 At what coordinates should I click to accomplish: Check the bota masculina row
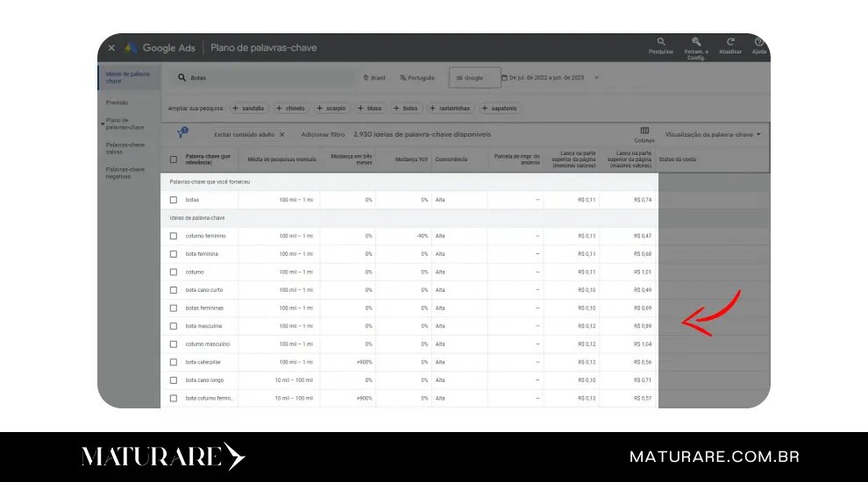click(x=174, y=326)
